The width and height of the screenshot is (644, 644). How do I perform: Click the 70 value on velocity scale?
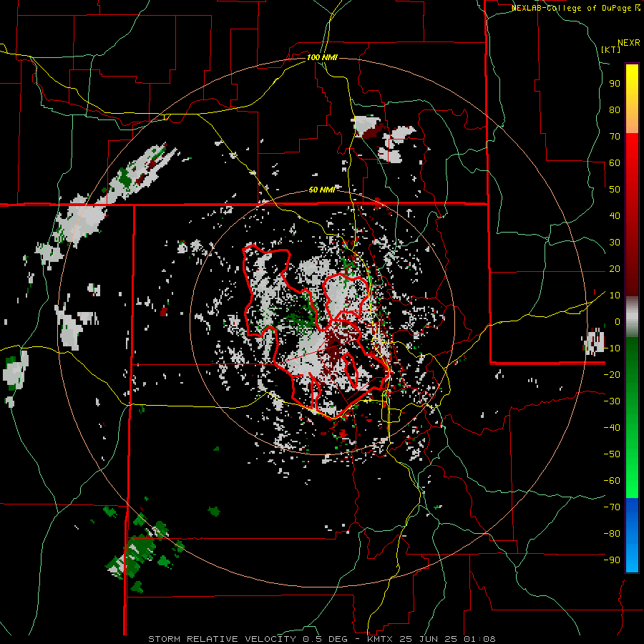[x=615, y=137]
